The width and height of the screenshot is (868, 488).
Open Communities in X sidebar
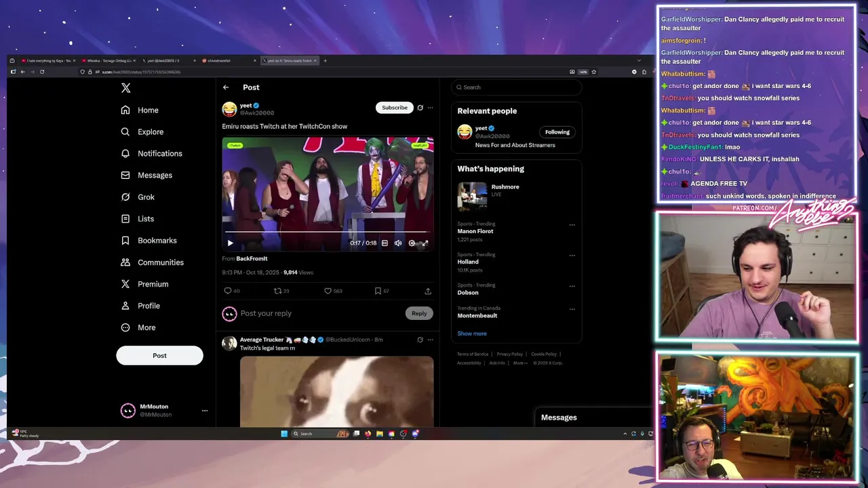coord(153,262)
